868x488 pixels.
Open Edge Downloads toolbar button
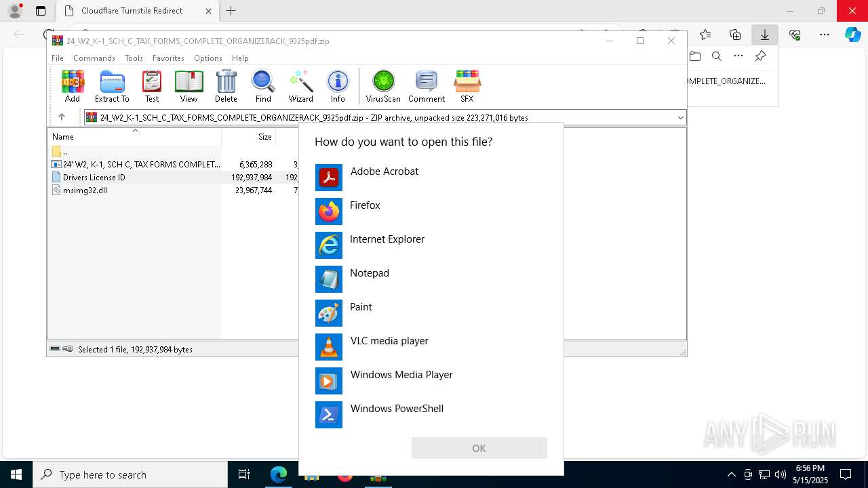pyautogui.click(x=765, y=35)
